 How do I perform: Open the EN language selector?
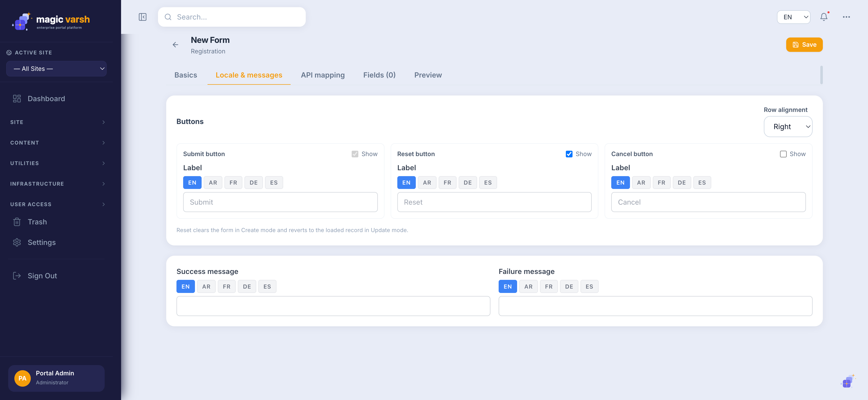tap(794, 17)
